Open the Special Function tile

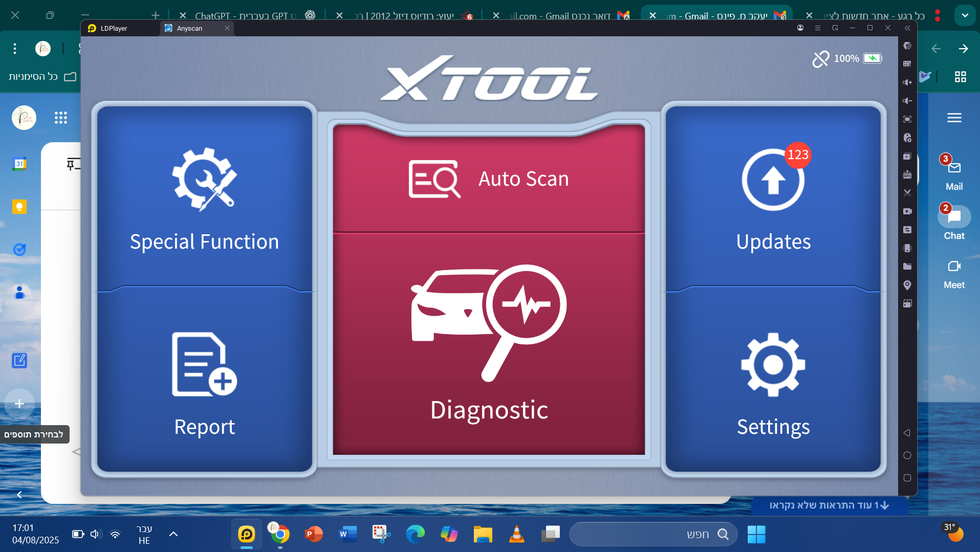(204, 200)
